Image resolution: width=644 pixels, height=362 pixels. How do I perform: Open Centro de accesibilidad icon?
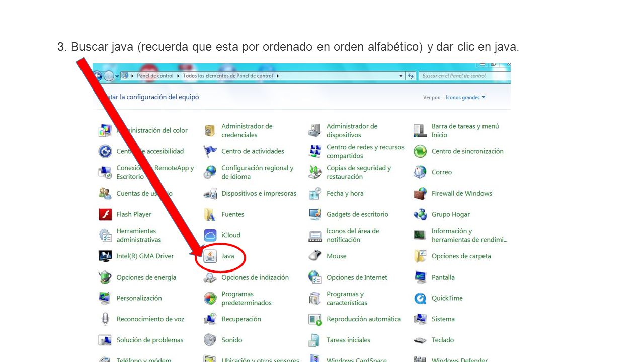pos(105,151)
